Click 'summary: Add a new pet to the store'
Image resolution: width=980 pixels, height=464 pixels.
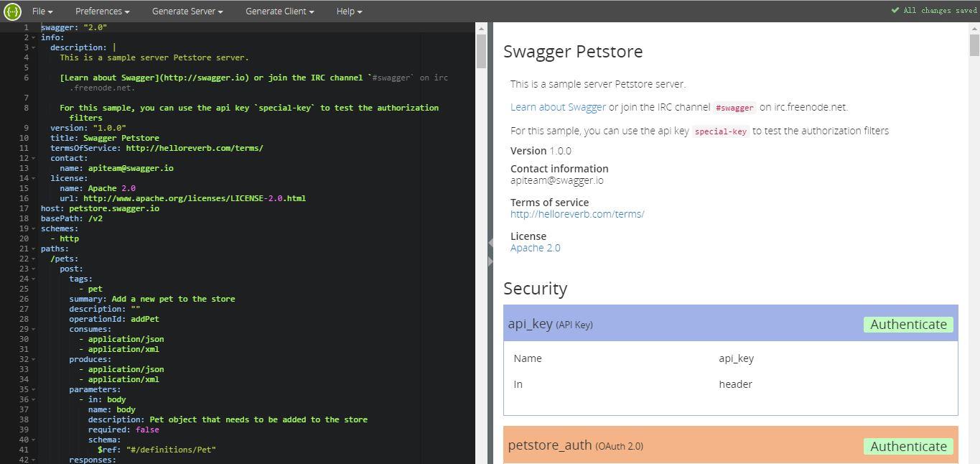(x=152, y=299)
